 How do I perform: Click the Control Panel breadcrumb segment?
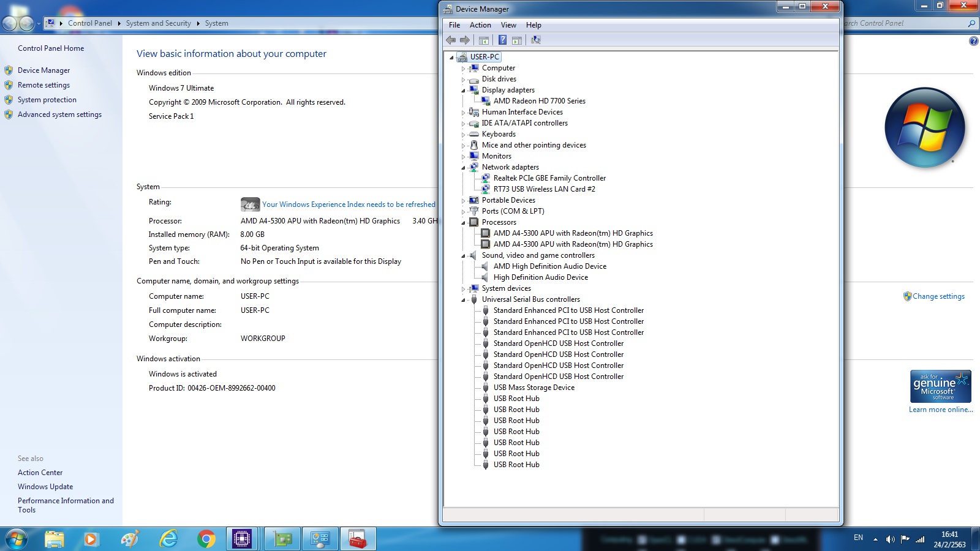click(x=90, y=23)
